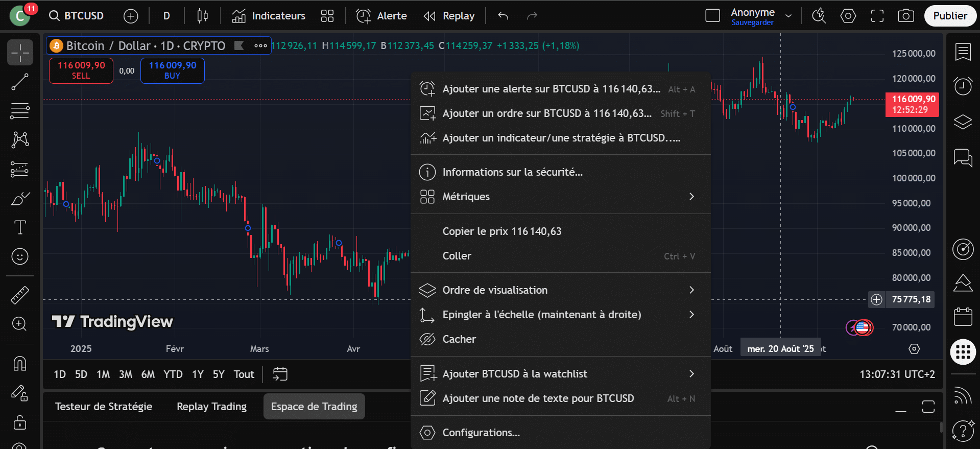Open the Fibonacci retracement tool
Viewport: 980px width, 449px height.
(20, 110)
